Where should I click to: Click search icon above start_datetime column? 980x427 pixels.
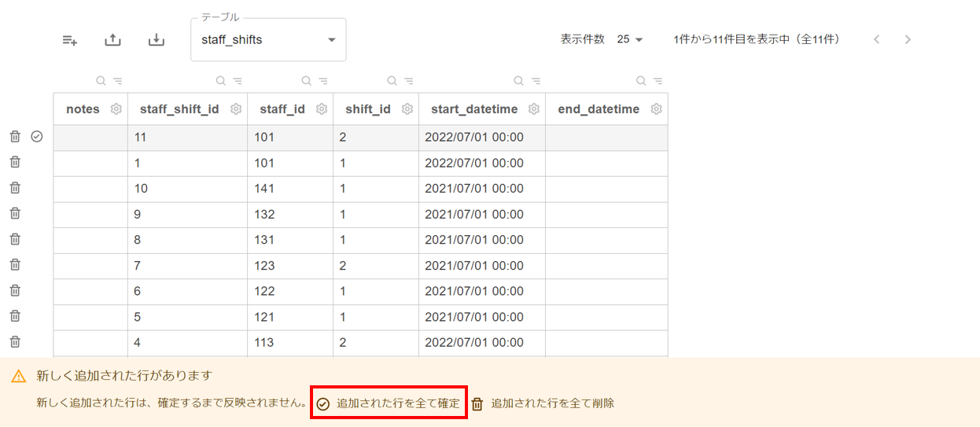[x=518, y=81]
